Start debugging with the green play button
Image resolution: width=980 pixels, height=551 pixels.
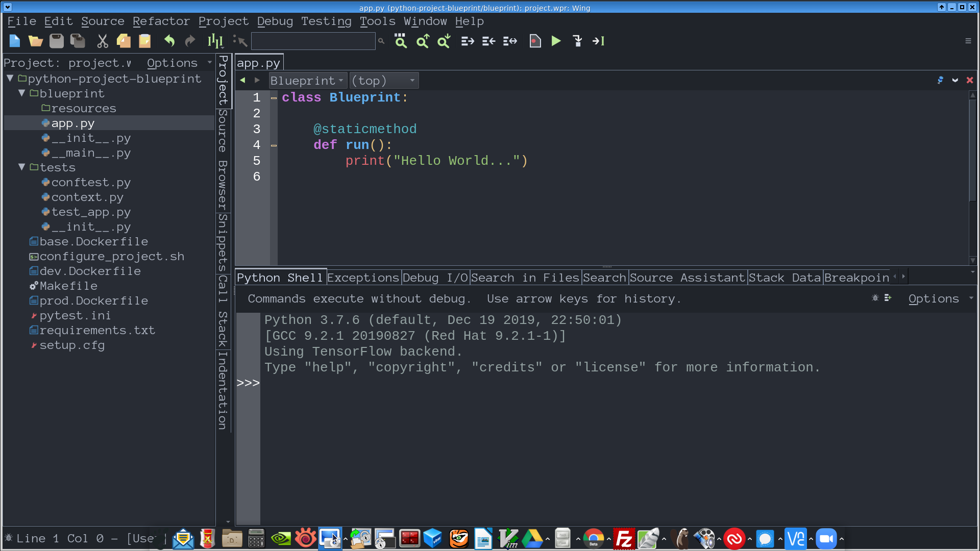tap(556, 41)
